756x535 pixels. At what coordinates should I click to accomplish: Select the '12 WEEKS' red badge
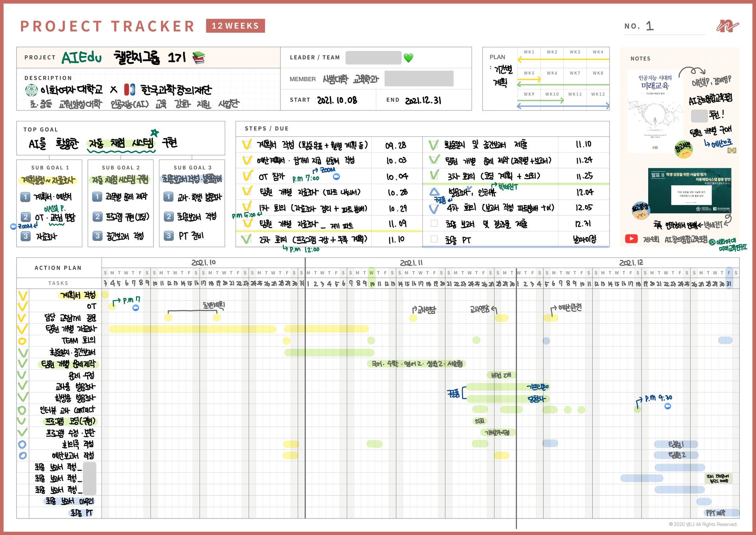click(x=235, y=26)
